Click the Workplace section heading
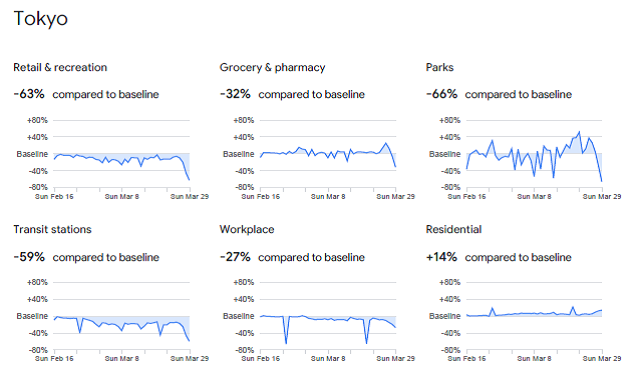The height and width of the screenshot is (369, 640). 247,229
